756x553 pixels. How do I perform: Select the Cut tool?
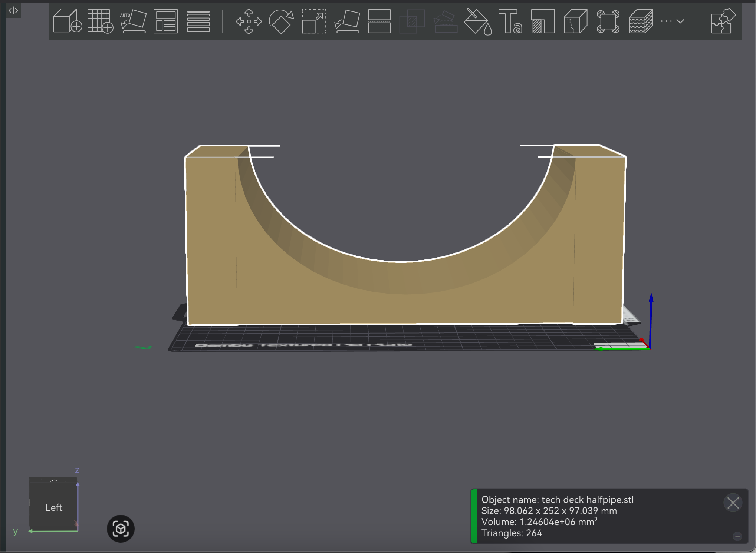coord(379,21)
